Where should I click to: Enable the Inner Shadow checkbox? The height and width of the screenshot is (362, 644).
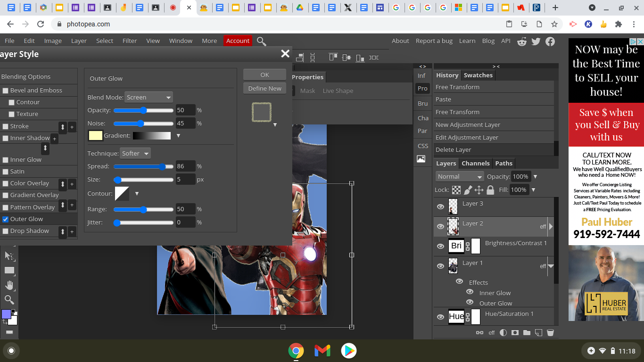[6, 138]
